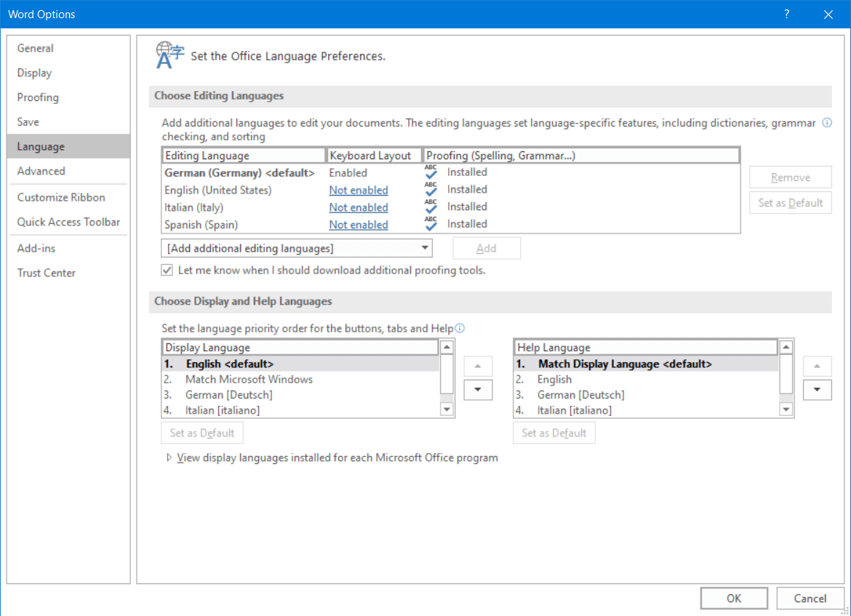Select 'German [Deutsch]' in Display Language list
Screen dimensions: 851x616
coord(228,395)
